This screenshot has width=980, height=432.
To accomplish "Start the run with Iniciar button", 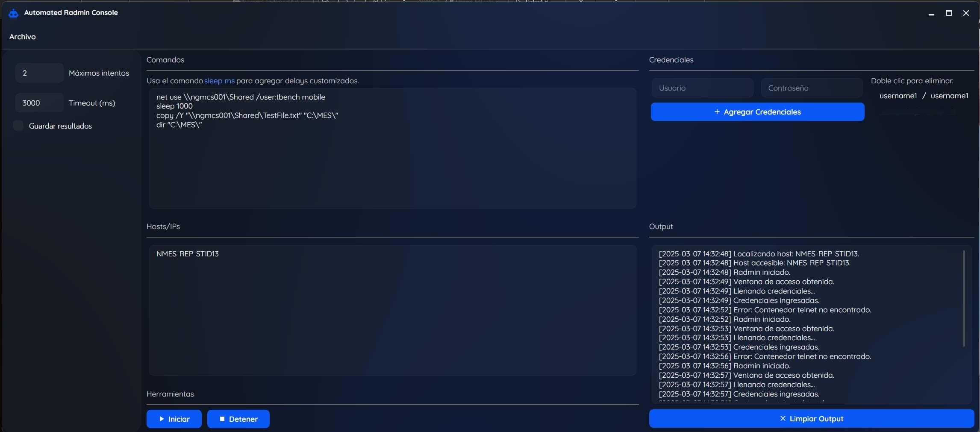I will (x=174, y=419).
